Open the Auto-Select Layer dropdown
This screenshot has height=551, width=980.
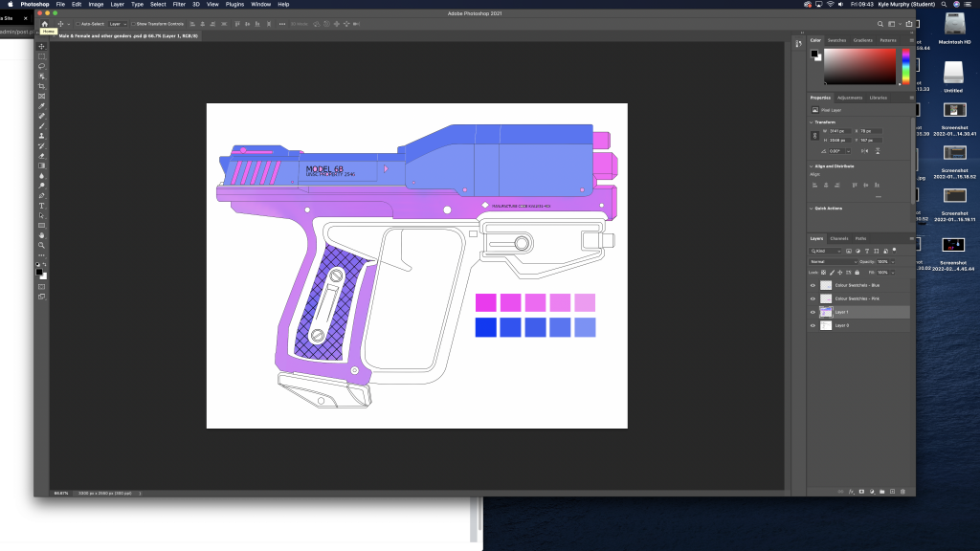coord(117,24)
